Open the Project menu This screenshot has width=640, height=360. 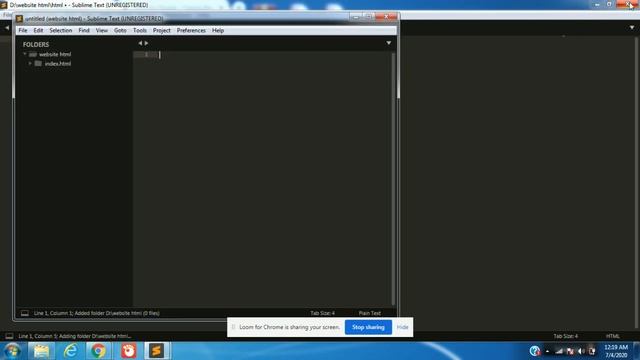(x=162, y=31)
